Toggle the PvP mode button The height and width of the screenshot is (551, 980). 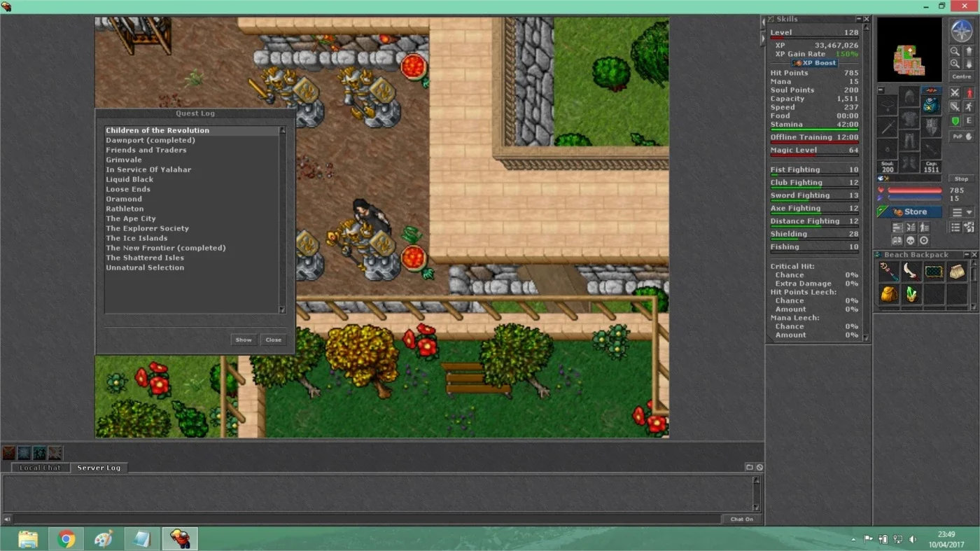pyautogui.click(x=962, y=137)
